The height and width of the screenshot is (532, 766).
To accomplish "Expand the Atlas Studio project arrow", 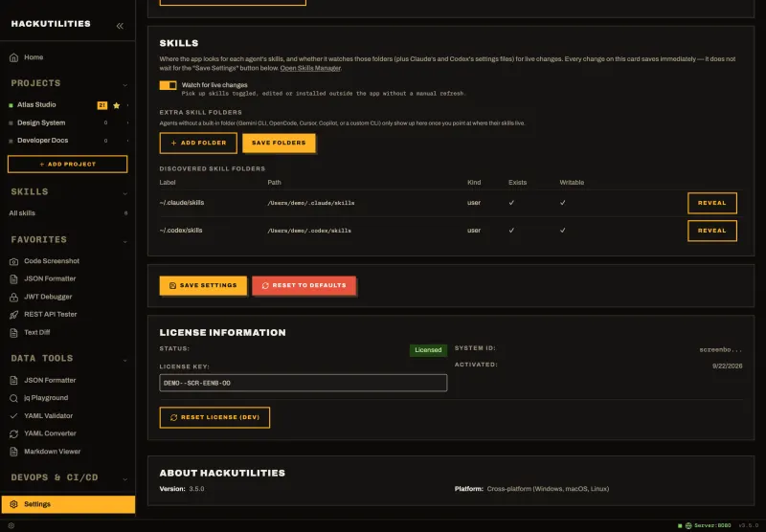I will coord(128,105).
